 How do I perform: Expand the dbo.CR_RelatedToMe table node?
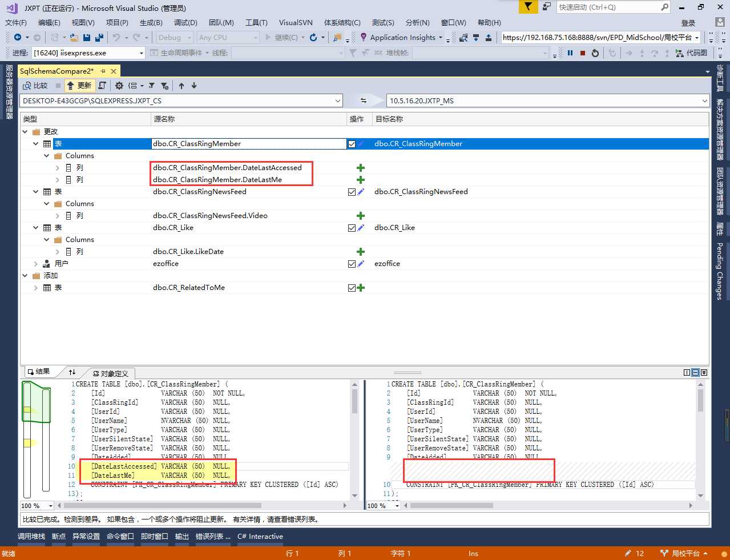[x=36, y=288]
